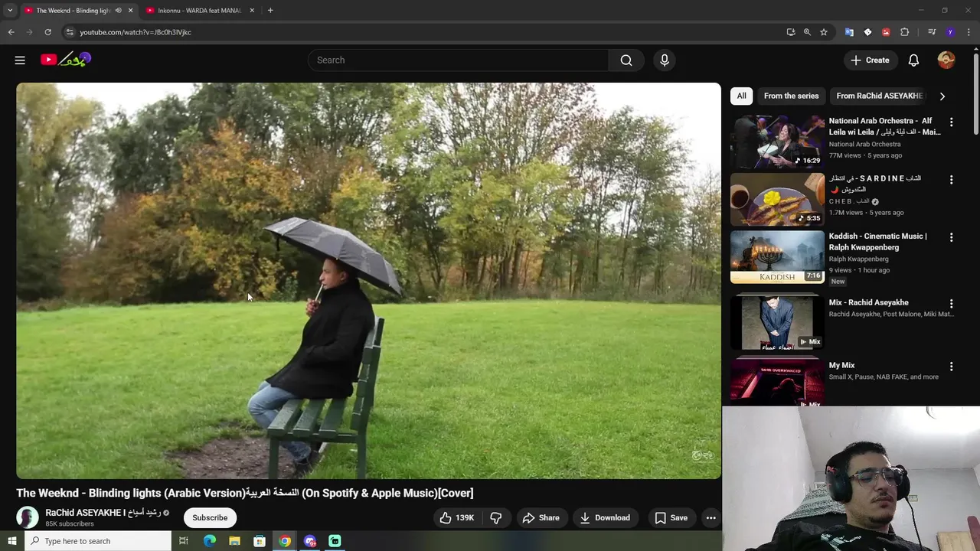
Task: Like the video with thumbs up
Action: click(457, 518)
